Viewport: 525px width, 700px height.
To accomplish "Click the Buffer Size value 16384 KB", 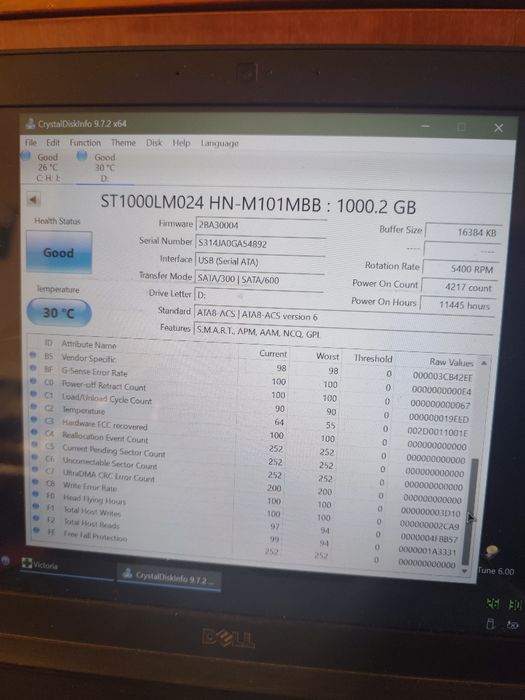I will pyautogui.click(x=464, y=232).
